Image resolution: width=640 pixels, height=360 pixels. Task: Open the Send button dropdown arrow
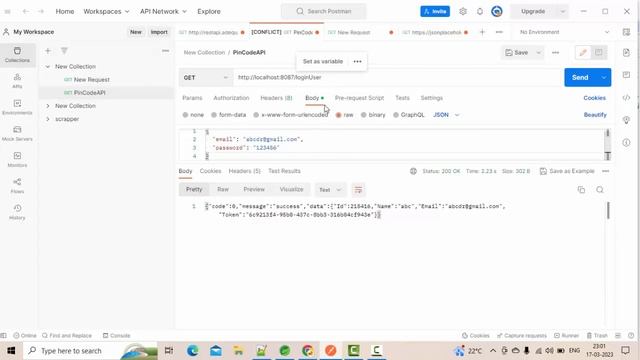(x=603, y=78)
